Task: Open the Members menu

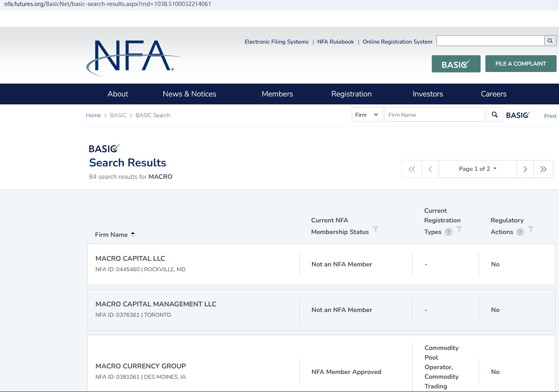Action: tap(277, 94)
